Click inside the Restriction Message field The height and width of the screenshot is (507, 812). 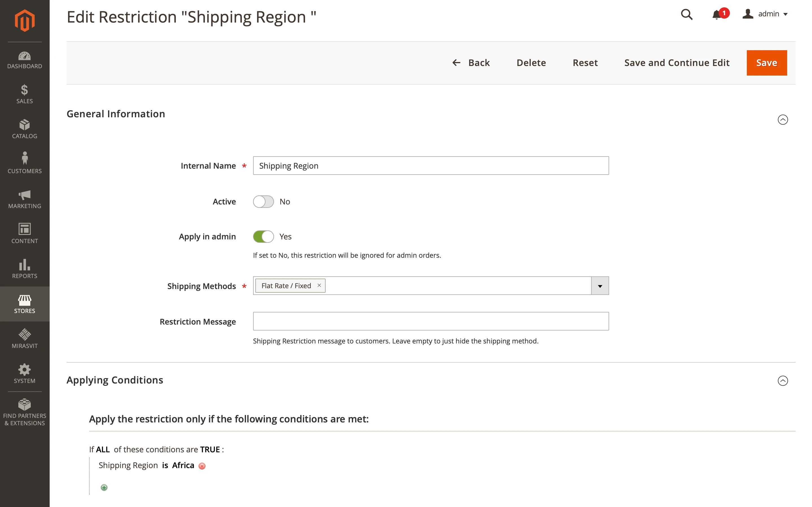pyautogui.click(x=431, y=321)
